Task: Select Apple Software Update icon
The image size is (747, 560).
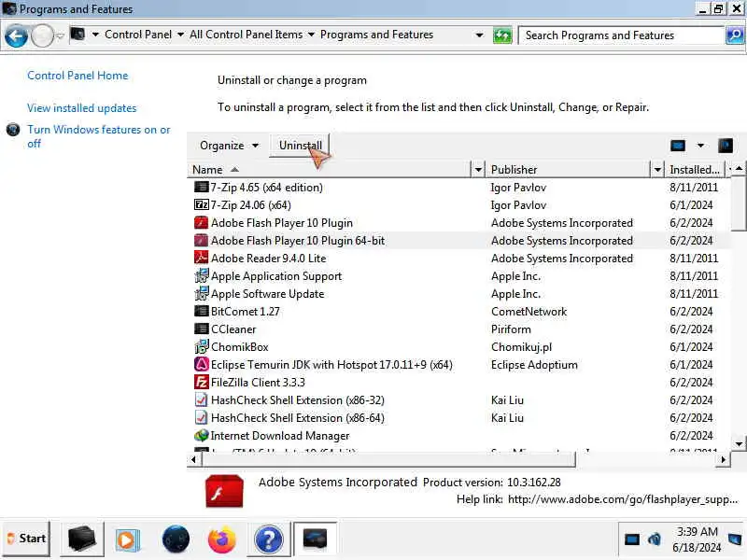Action: tap(202, 293)
